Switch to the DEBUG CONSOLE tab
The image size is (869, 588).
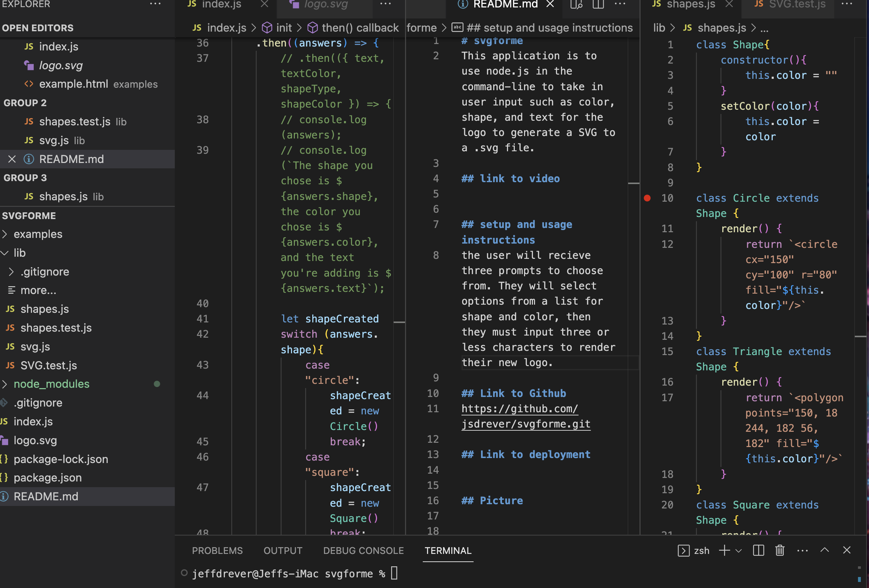click(363, 550)
